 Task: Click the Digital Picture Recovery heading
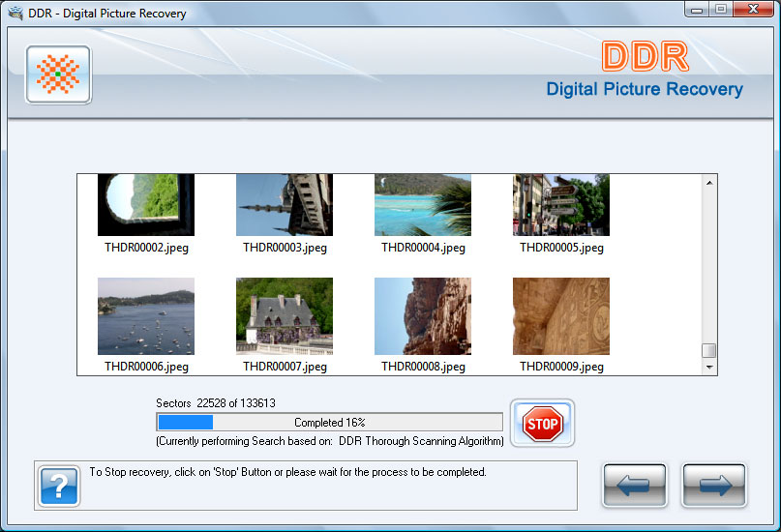click(645, 89)
